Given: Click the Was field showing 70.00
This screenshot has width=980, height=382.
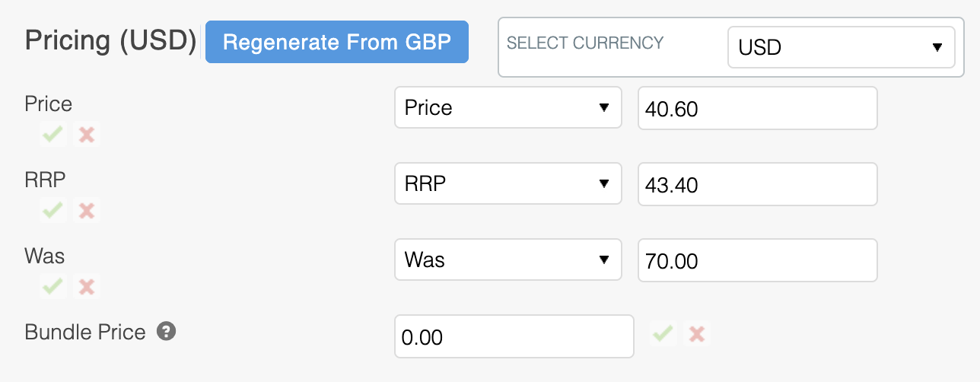Looking at the screenshot, I should tap(757, 260).
